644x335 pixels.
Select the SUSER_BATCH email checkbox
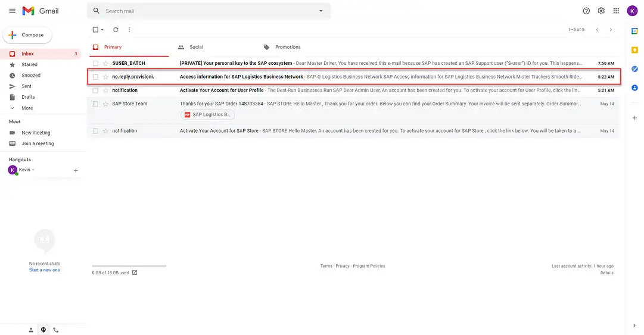(x=95, y=63)
